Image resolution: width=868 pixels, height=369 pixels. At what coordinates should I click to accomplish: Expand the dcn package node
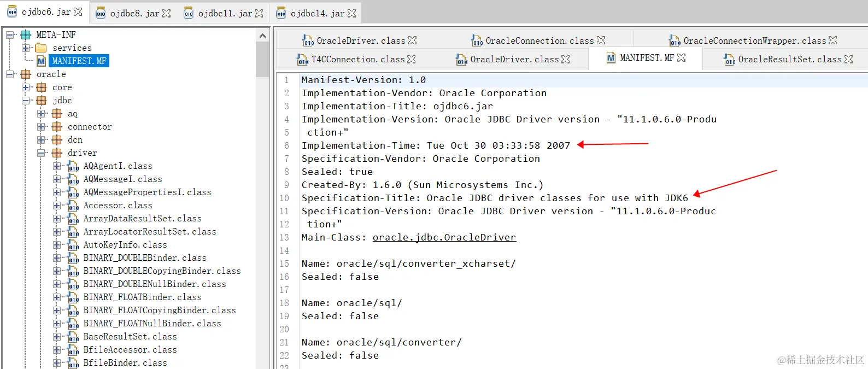(x=41, y=140)
